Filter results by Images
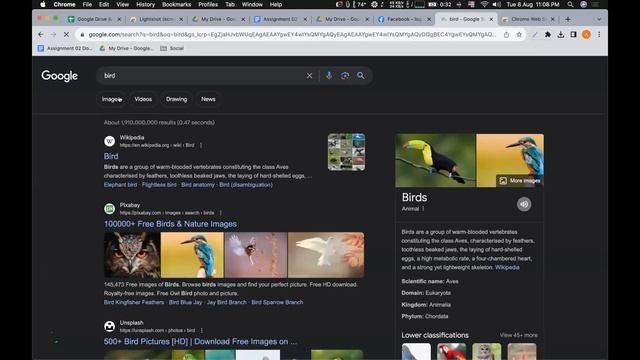This screenshot has width=640, height=360. coord(111,99)
